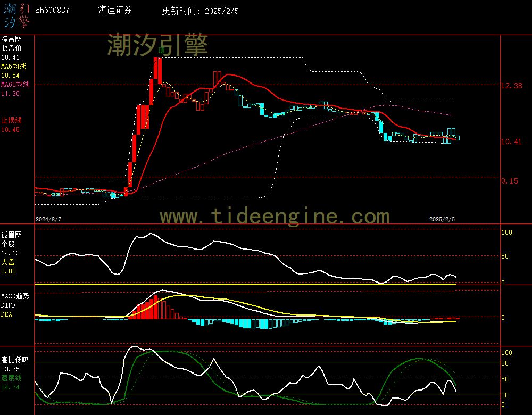Click the 2025/2/5 end date on chart axis

click(x=442, y=219)
